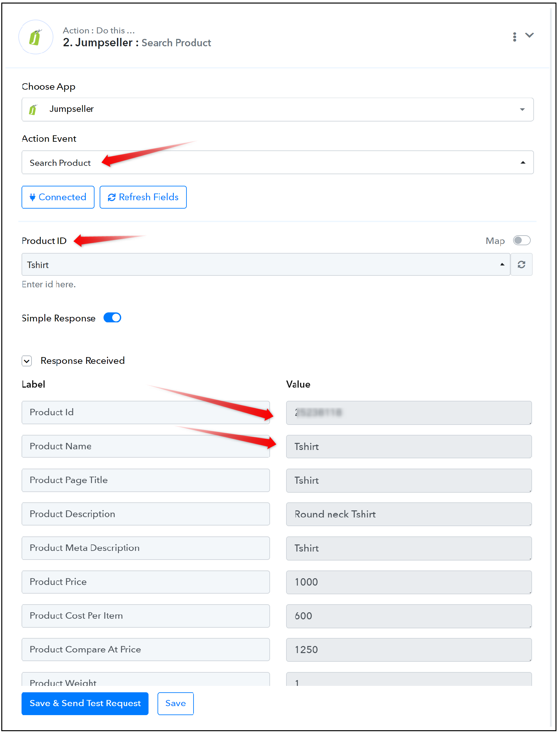Click the Label column heading
Viewport: 560px width, 736px height.
33,384
